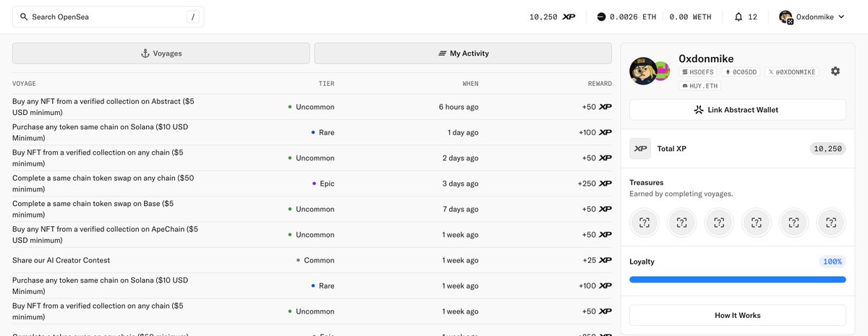Viewport: 868px width, 336px height.
Task: Click the +250 XP reward
Action: [x=595, y=184]
